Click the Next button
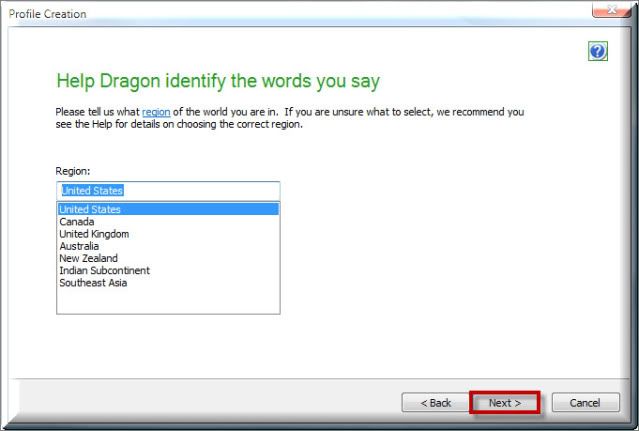The height and width of the screenshot is (431, 639). 505,402
